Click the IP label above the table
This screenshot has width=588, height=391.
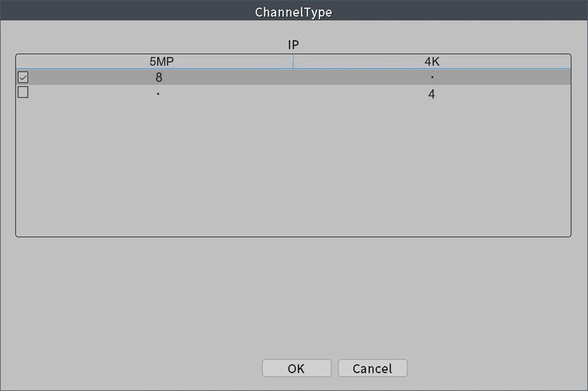click(293, 45)
